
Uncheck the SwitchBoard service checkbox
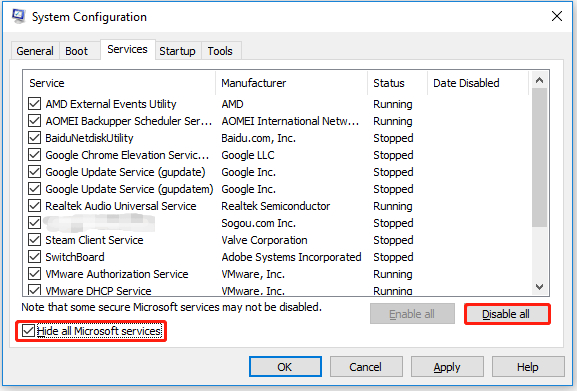35,257
